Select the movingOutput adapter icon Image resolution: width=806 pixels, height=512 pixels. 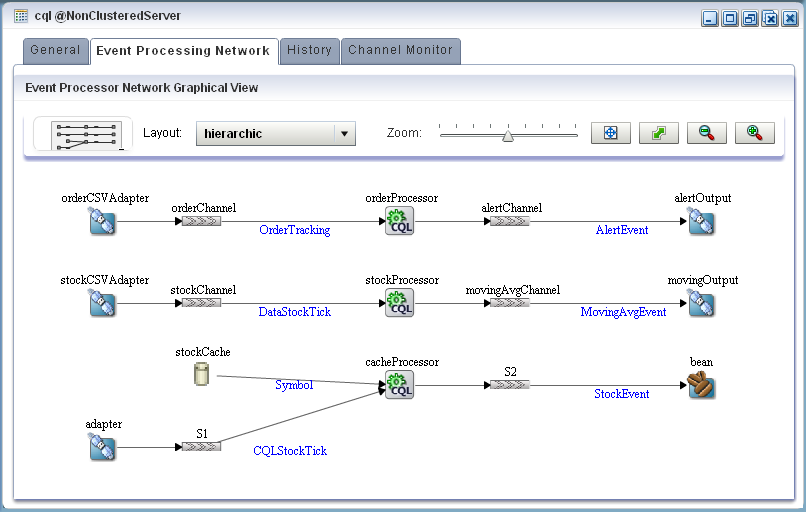click(x=701, y=303)
